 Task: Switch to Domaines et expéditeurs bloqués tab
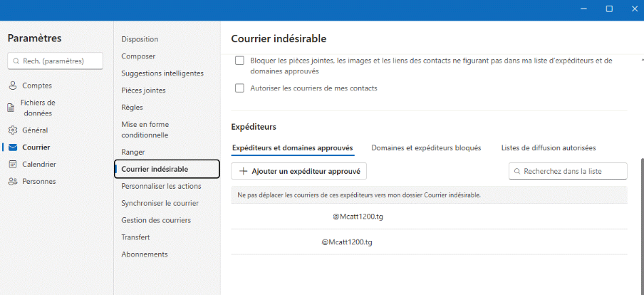tap(426, 148)
